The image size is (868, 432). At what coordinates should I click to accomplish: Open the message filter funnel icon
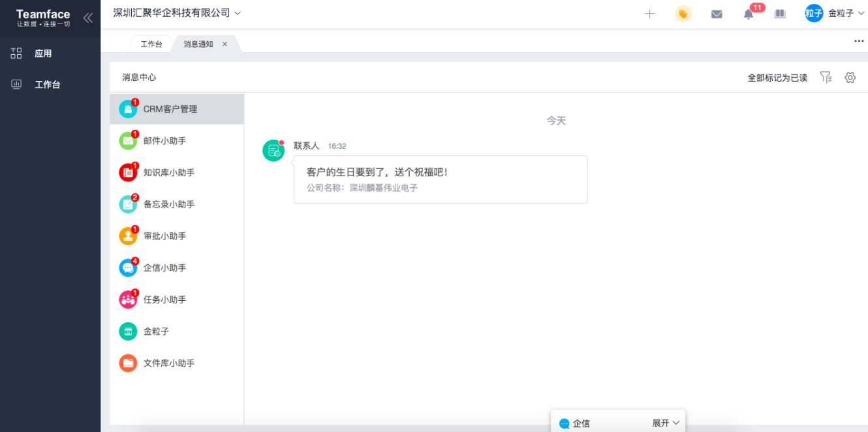click(x=826, y=78)
